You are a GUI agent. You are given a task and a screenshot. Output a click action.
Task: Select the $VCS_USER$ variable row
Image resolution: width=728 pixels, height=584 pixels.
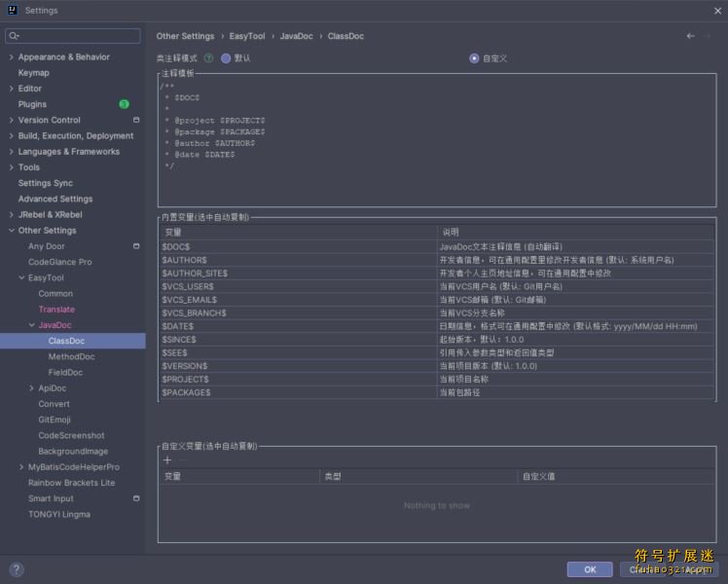436,286
